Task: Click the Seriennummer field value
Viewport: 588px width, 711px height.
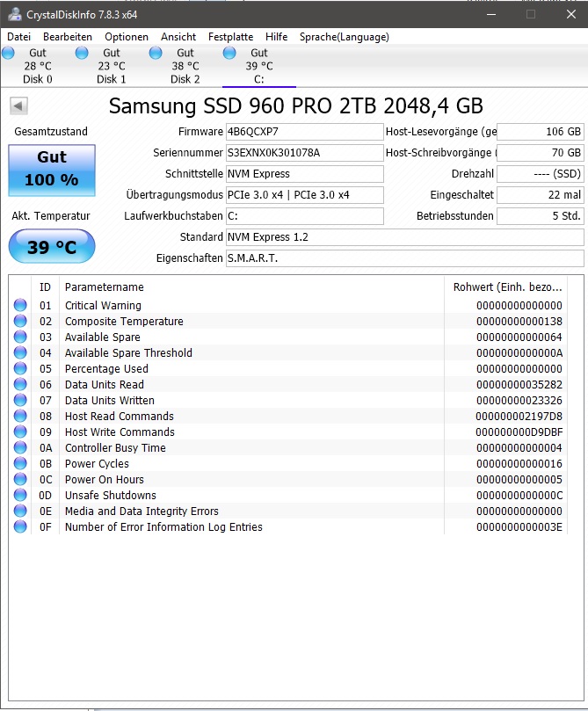Action: coord(305,153)
